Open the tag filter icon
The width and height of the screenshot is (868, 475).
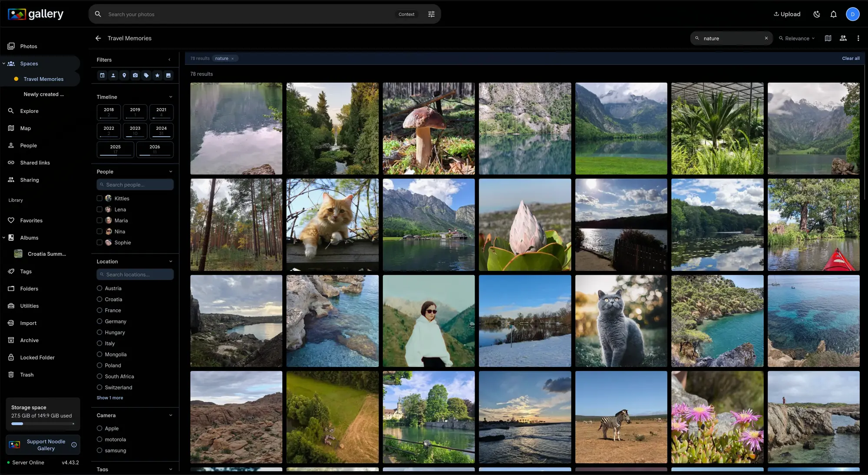pyautogui.click(x=146, y=75)
